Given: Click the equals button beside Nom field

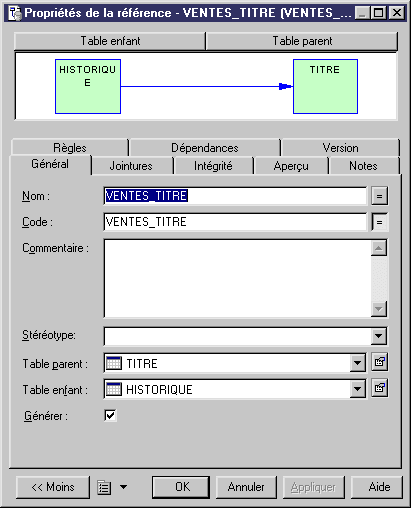Looking at the screenshot, I should 379,196.
